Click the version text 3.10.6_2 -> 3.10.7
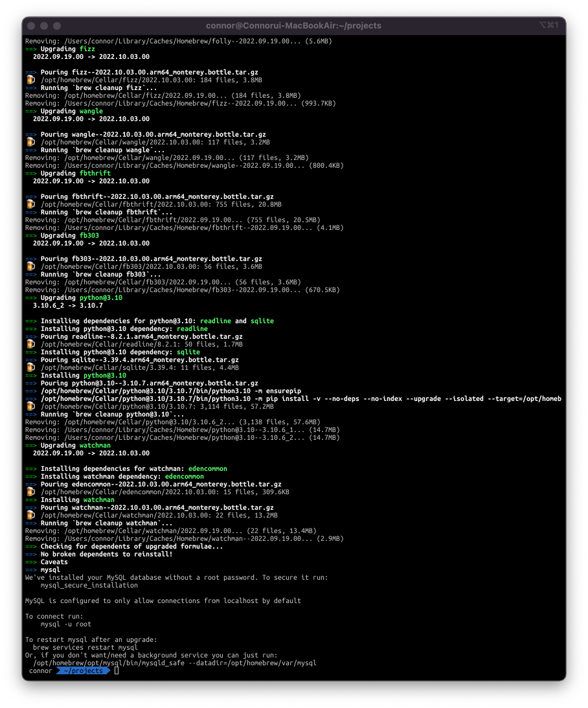Image resolution: width=588 pixels, height=708 pixels. (x=68, y=305)
